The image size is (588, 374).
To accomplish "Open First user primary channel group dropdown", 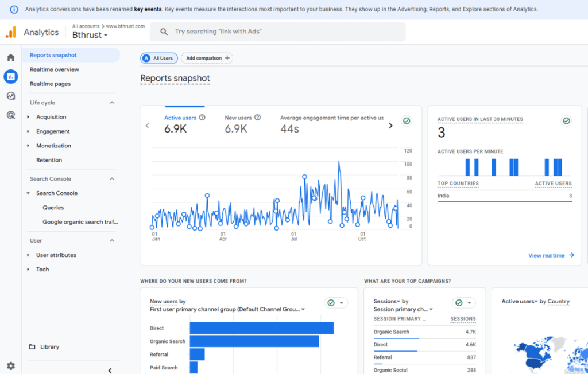I will [227, 309].
